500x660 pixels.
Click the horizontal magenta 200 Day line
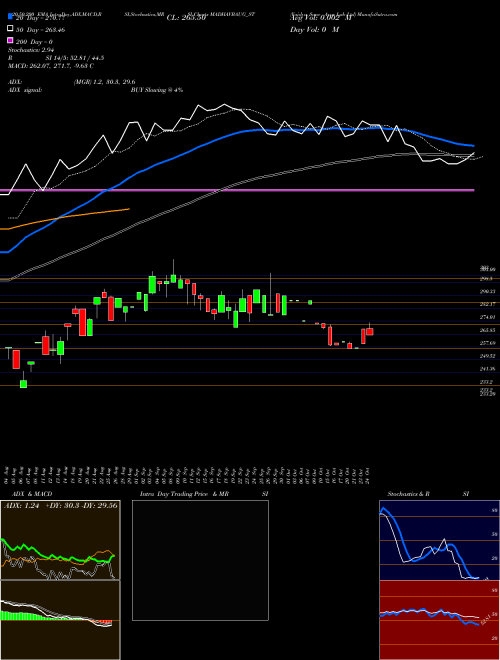[237, 190]
